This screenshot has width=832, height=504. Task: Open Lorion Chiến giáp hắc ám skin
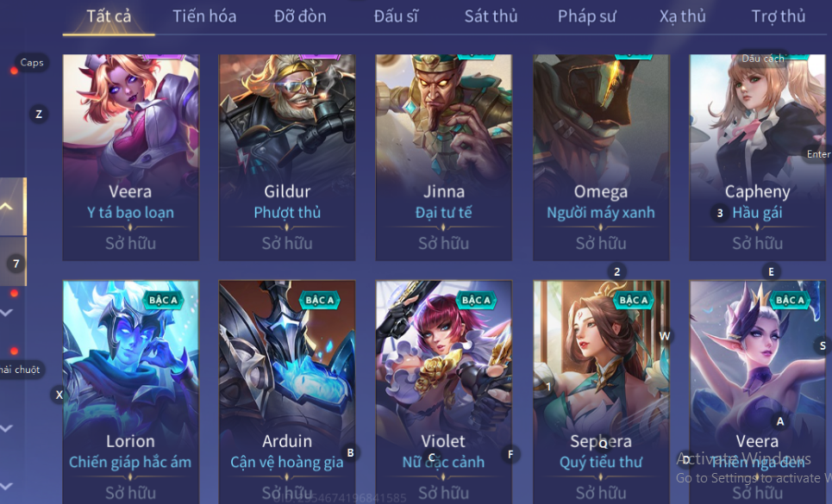click(130, 392)
